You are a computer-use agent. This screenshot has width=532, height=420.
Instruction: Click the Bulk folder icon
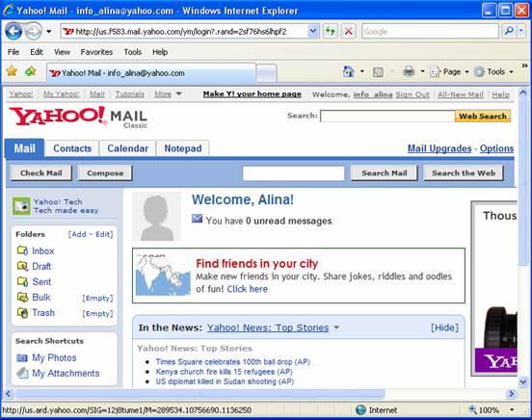pos(22,298)
